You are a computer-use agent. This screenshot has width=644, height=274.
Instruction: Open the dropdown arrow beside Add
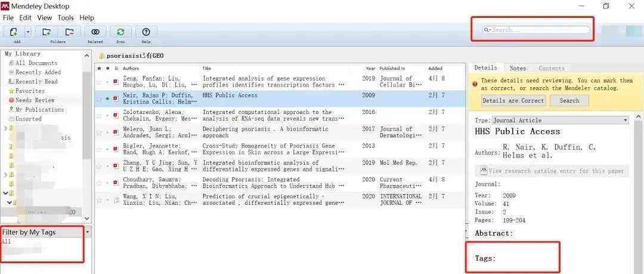point(28,32)
